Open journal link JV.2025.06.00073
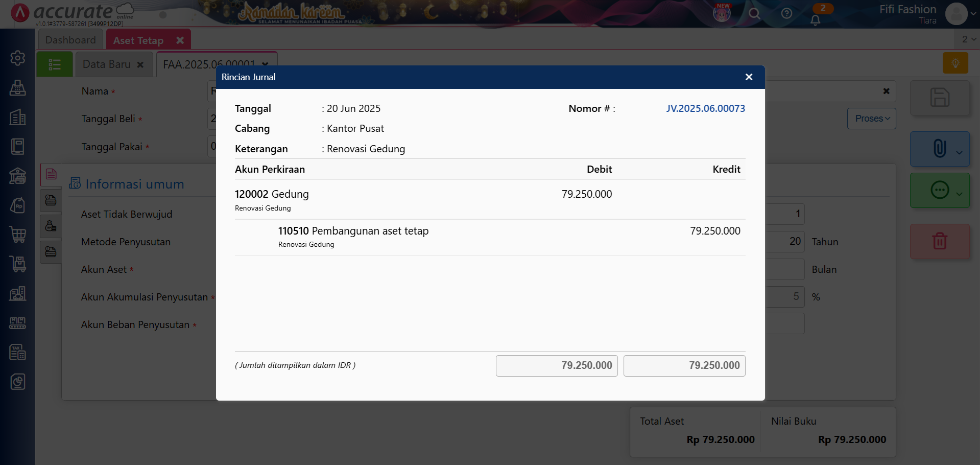The height and width of the screenshot is (465, 980). click(x=705, y=108)
